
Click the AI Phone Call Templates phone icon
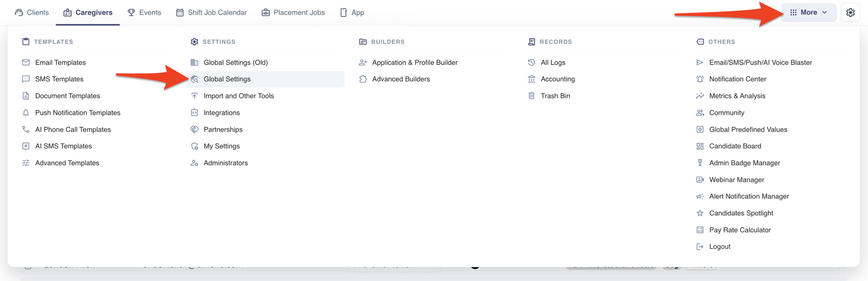point(25,129)
